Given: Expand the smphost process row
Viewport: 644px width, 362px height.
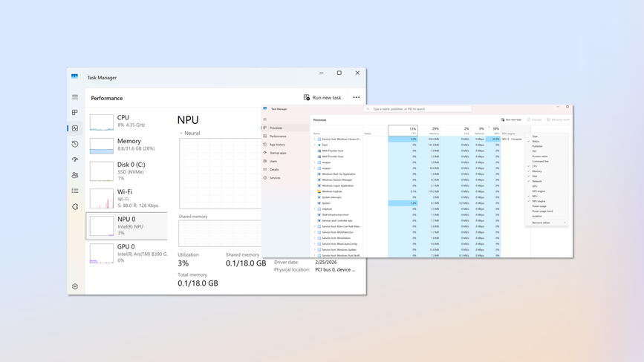Looking at the screenshot, I should pos(315,209).
